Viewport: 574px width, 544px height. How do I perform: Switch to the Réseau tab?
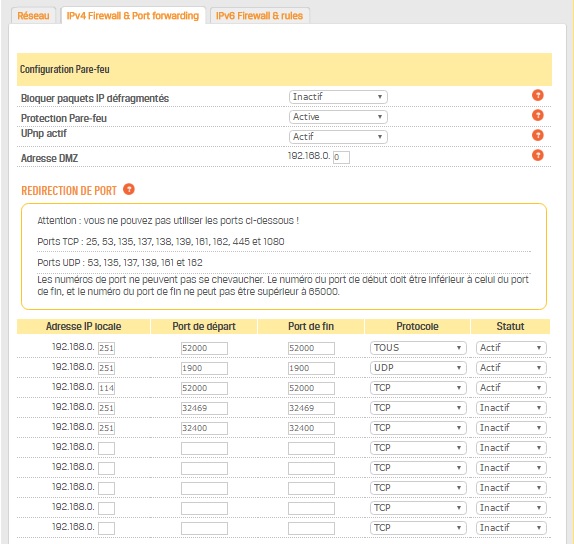[x=33, y=16]
